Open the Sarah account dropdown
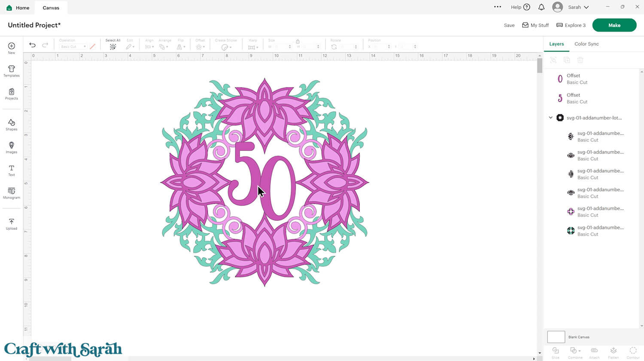 pyautogui.click(x=571, y=7)
